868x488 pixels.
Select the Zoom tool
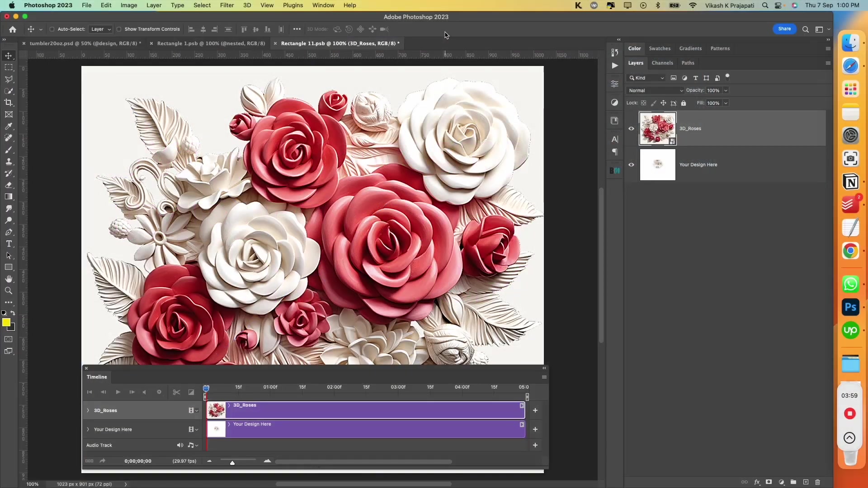tap(9, 291)
